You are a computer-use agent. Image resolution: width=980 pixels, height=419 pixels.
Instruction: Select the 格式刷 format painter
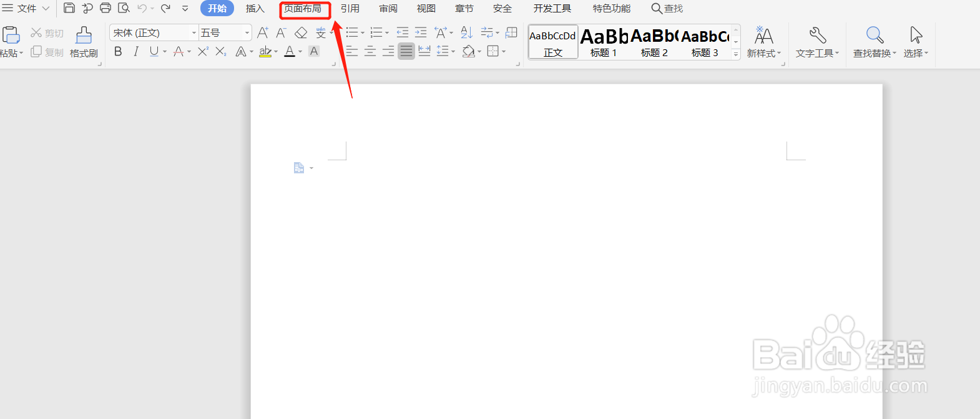(84, 42)
